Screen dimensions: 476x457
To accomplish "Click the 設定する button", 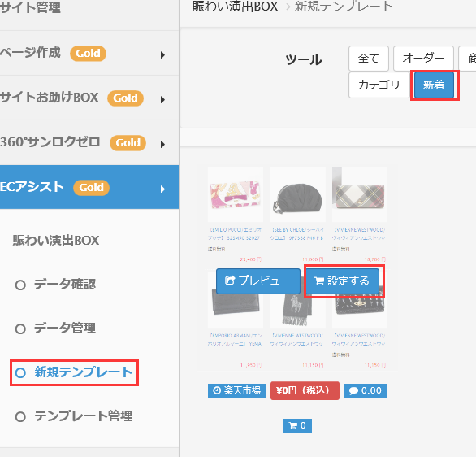I will click(342, 281).
